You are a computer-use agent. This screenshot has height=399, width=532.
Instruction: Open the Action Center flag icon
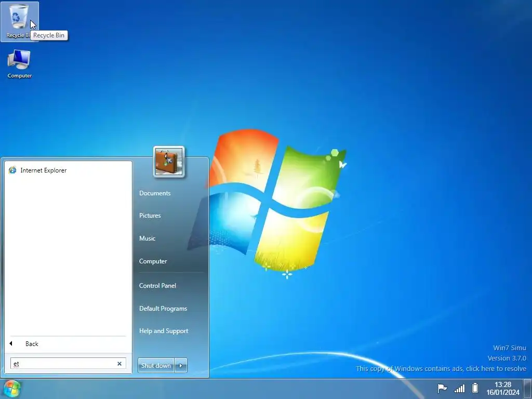(442, 389)
